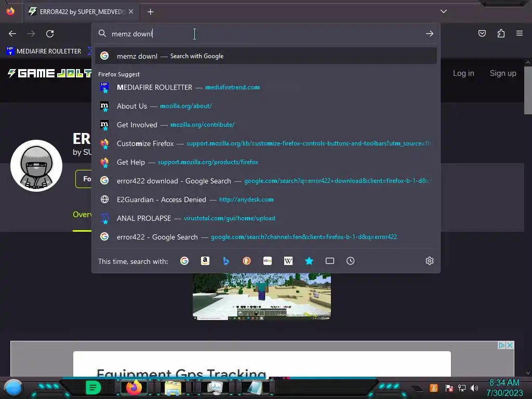532x399 pixels.
Task: Open the green notes app on taskbar
Action: (x=93, y=387)
